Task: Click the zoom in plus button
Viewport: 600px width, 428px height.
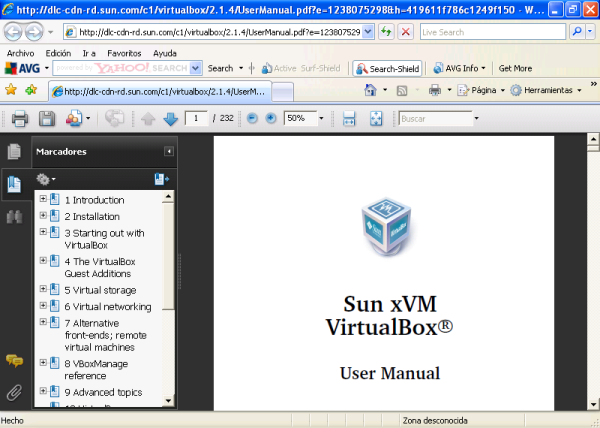Action: [270, 118]
